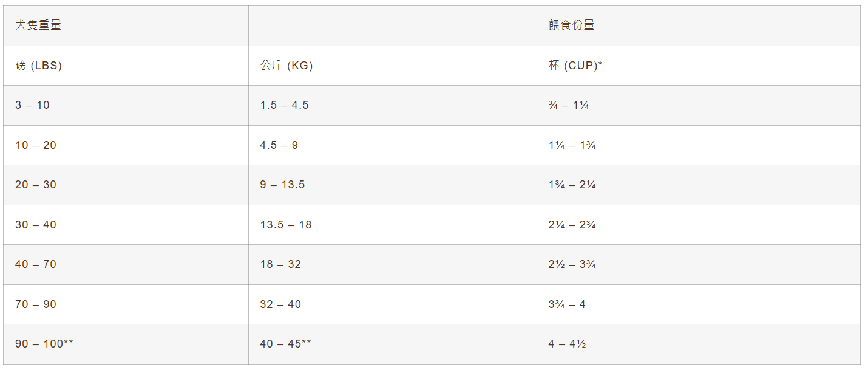The height and width of the screenshot is (370, 868).
Task: Select the 杯 (CUP)* column label
Action: (x=575, y=66)
